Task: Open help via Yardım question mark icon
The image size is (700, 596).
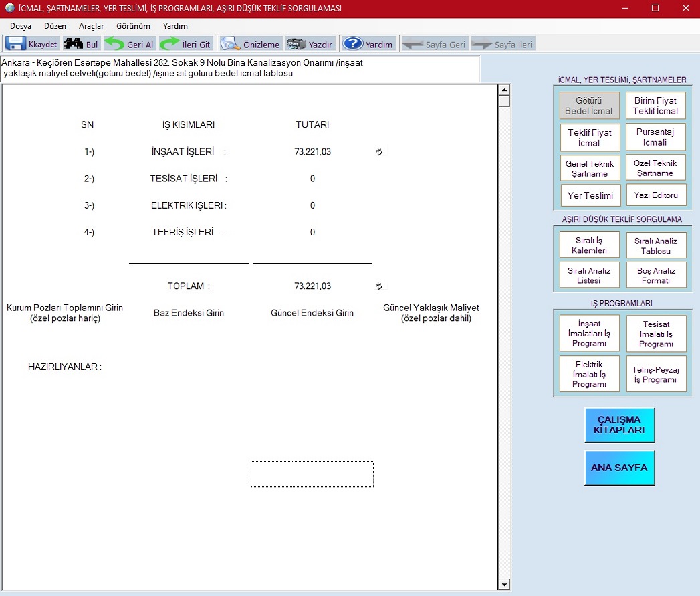Action: [353, 44]
